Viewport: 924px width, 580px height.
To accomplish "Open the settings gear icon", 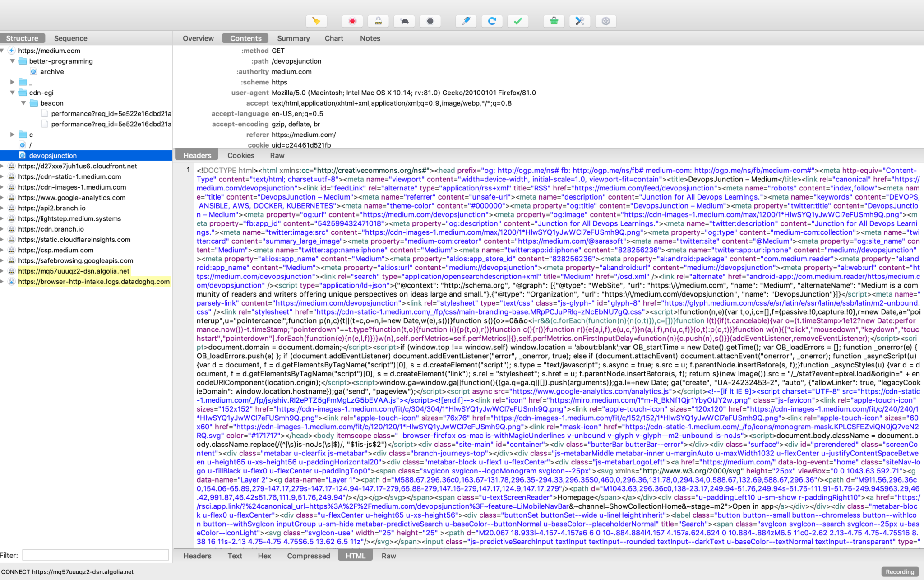I will (605, 21).
